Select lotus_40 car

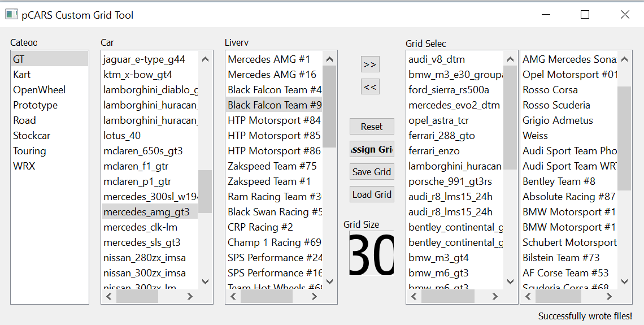tap(150, 136)
